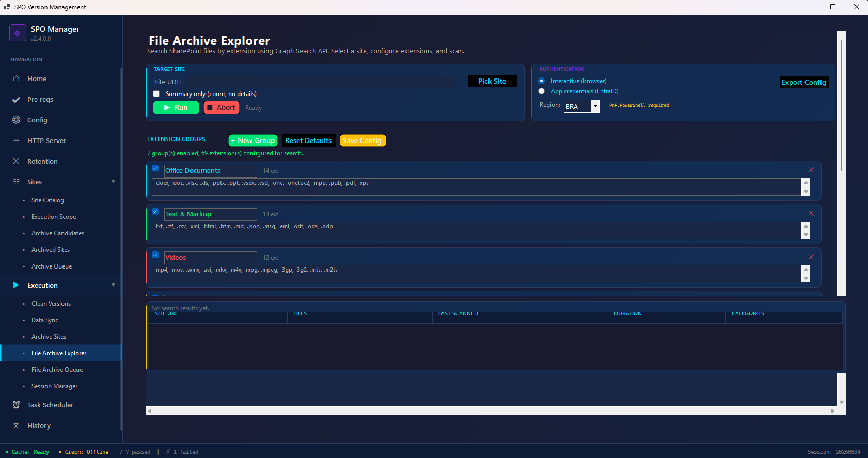Click the Office Documents group name field

point(210,171)
